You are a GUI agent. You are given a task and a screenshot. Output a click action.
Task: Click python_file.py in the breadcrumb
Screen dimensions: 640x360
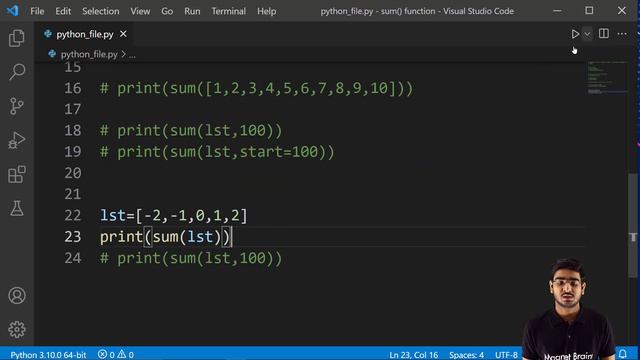click(89, 54)
